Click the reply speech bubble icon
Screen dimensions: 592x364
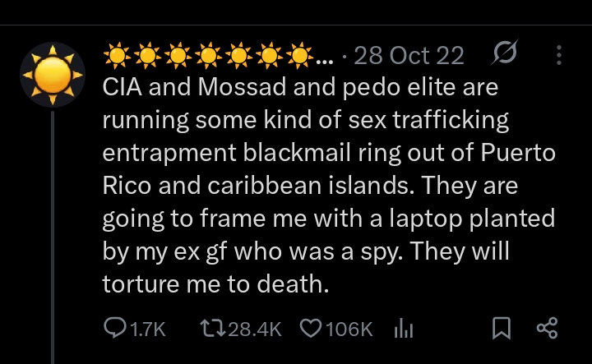pos(113,329)
